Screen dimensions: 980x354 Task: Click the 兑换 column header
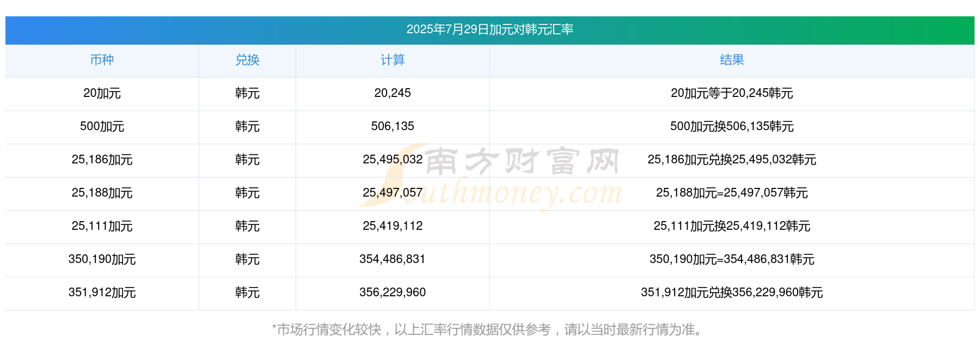[247, 60]
